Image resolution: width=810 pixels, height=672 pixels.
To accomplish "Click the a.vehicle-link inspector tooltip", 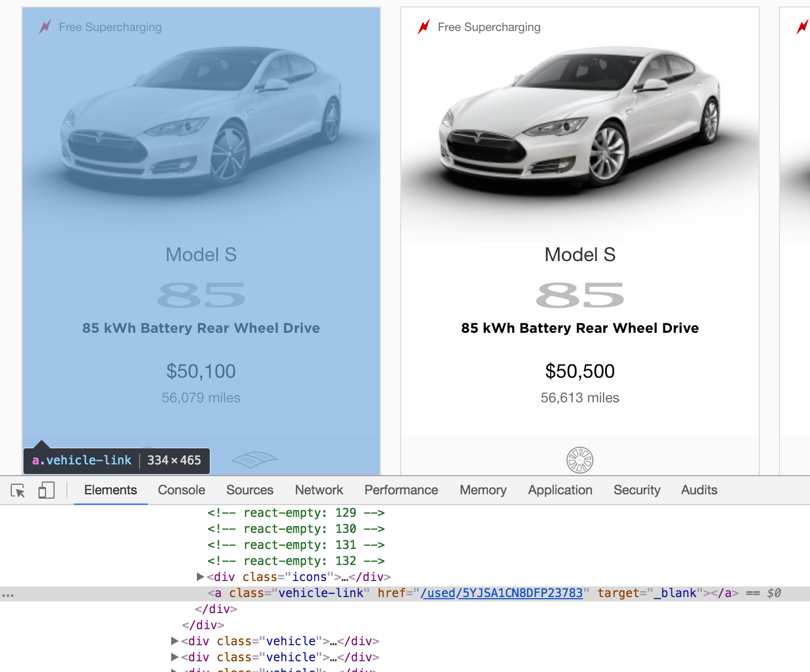I will click(117, 461).
